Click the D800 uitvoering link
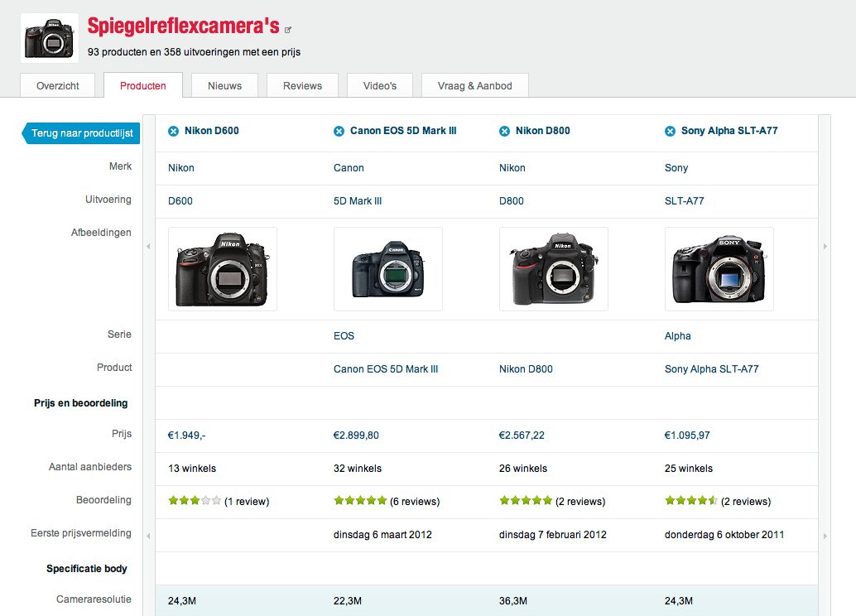Screen dimensions: 856x616 pyautogui.click(x=512, y=201)
